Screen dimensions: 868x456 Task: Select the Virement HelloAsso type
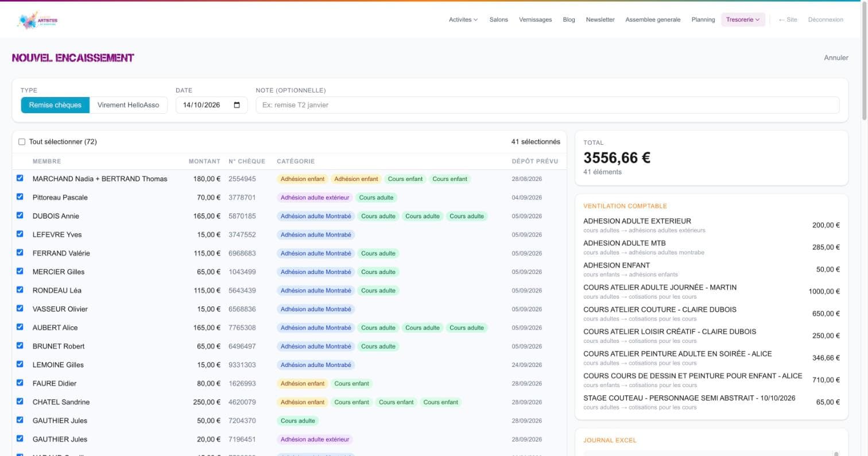[128, 105]
